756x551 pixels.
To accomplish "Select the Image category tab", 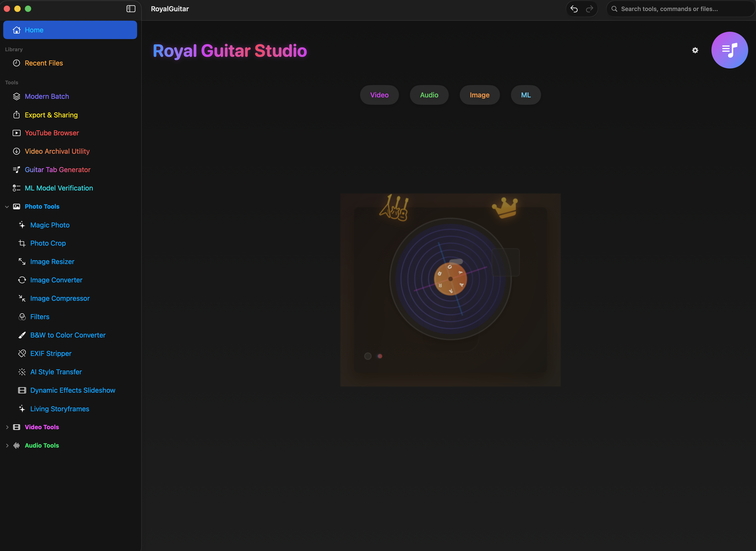I will (479, 95).
